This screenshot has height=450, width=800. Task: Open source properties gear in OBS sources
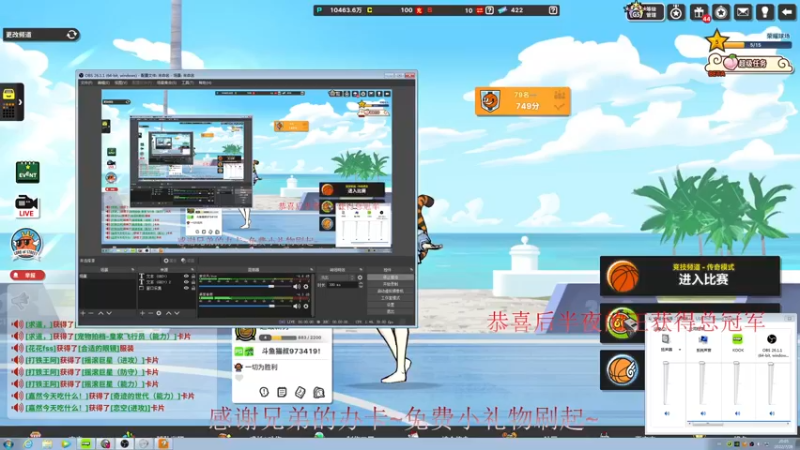tap(159, 313)
